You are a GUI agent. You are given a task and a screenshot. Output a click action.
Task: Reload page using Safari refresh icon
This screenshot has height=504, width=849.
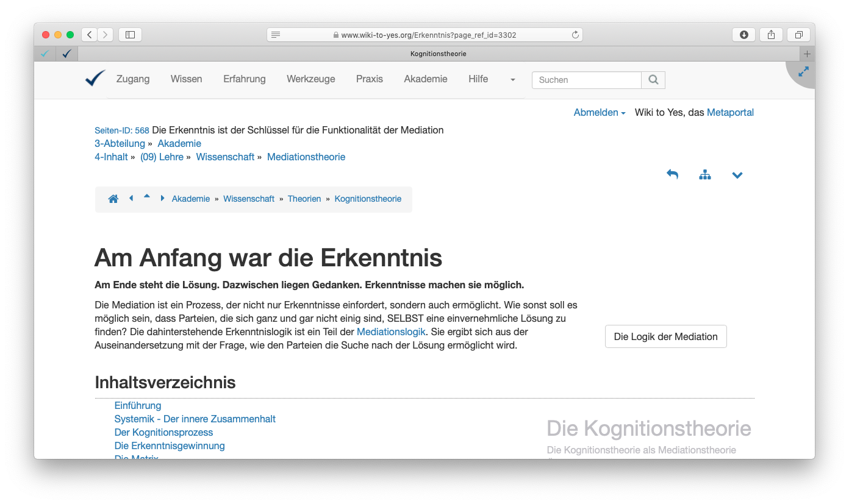click(x=575, y=35)
